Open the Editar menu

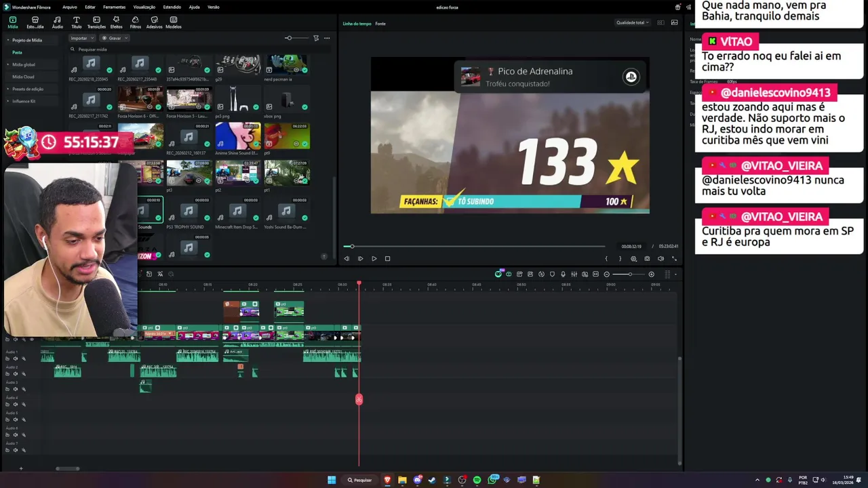[x=90, y=7]
